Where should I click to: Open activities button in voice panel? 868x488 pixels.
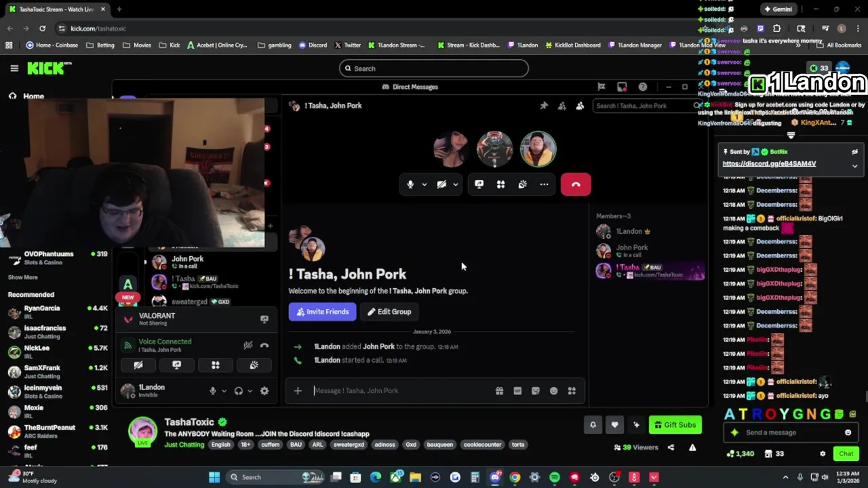click(x=216, y=365)
